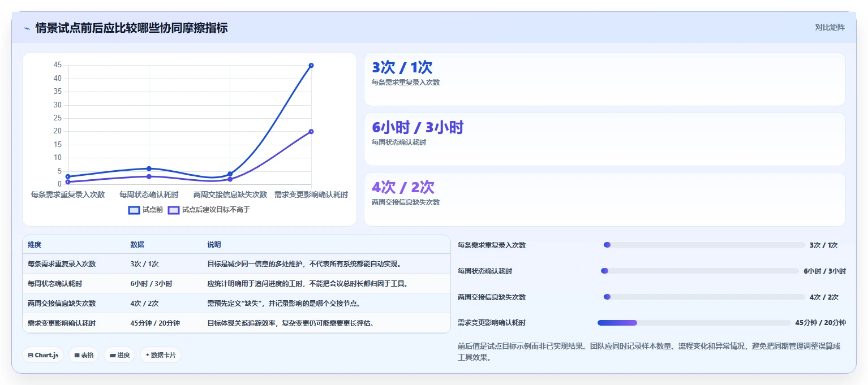868x385 pixels.
Task: Select the 进度 chip
Action: (x=119, y=355)
